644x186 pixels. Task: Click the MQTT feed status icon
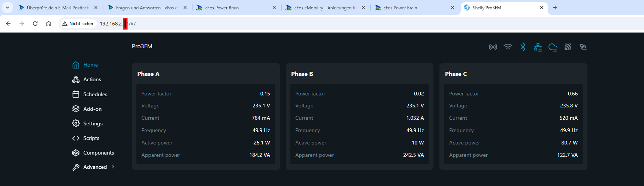point(568,47)
